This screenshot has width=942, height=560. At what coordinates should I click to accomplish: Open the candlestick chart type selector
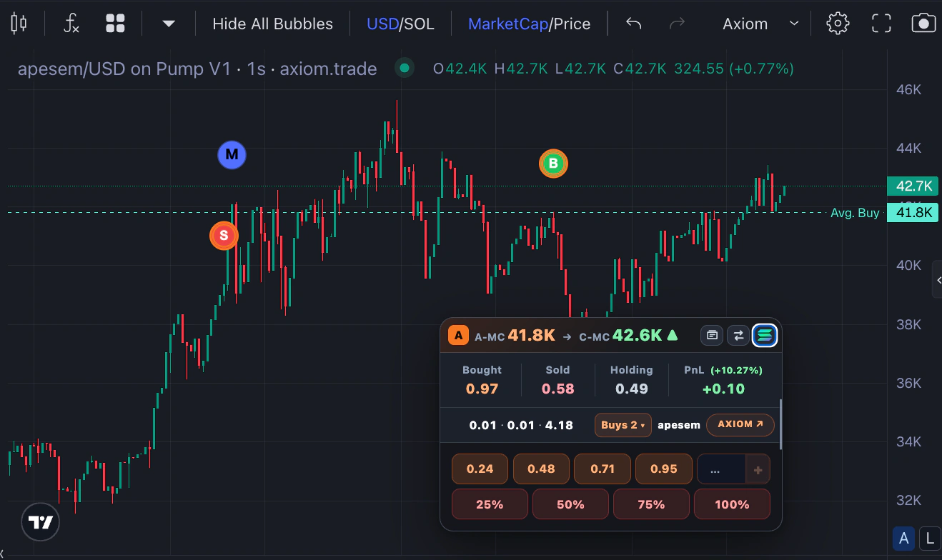click(x=19, y=24)
